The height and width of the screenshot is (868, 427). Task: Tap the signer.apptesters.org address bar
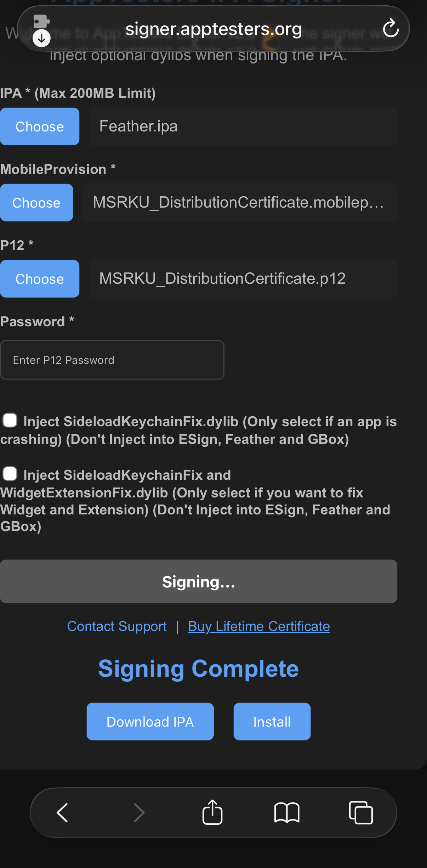(213, 29)
